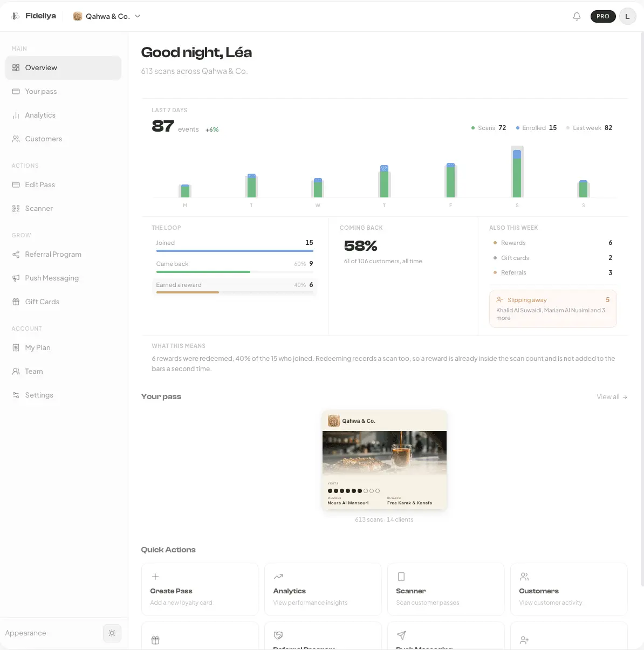Click the PRO plan badge
This screenshot has height=650, width=644.
603,16
